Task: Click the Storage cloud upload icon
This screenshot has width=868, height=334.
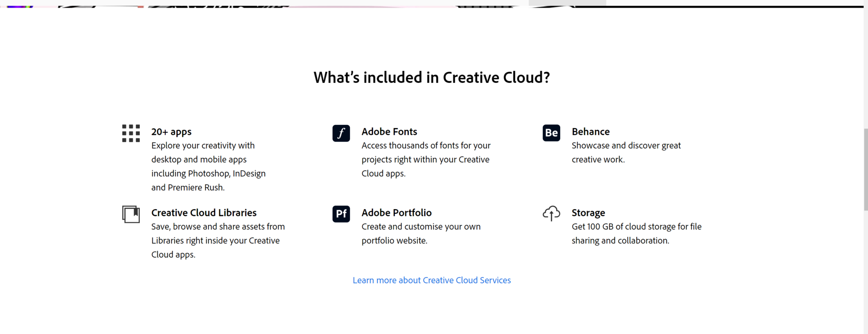Action: tap(551, 213)
